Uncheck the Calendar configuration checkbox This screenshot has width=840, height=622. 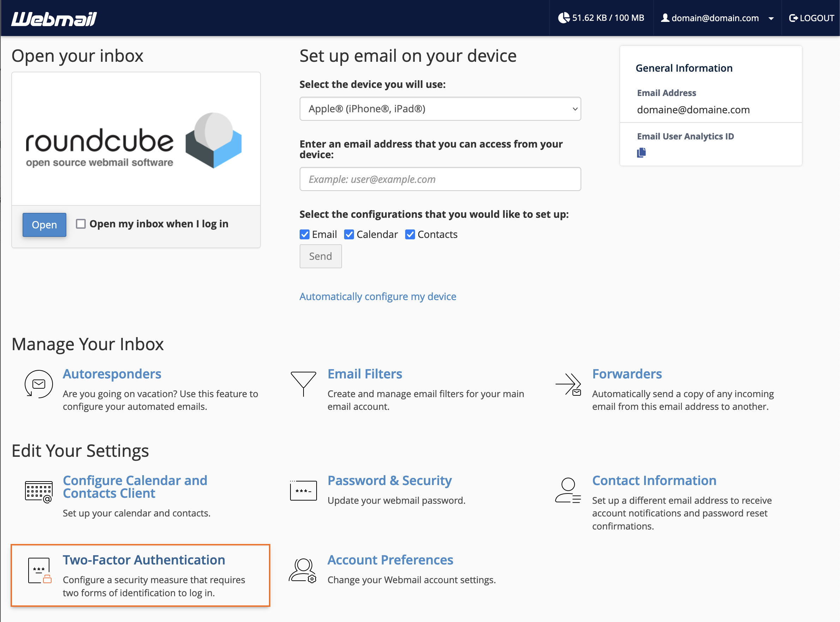[349, 234]
